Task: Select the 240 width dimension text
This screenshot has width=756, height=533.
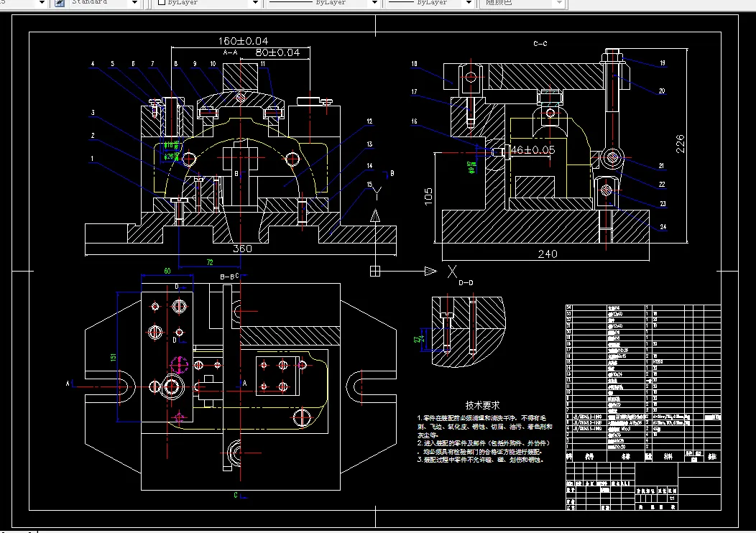Action: point(548,254)
